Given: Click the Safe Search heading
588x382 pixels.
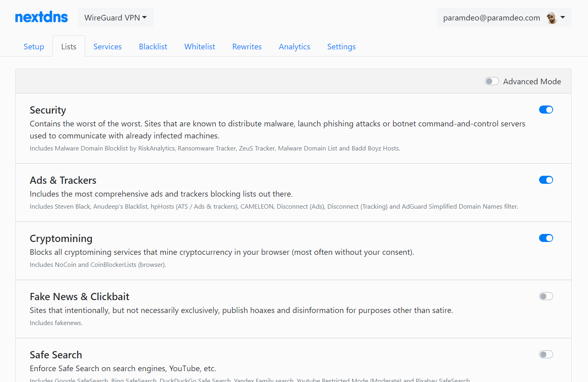Looking at the screenshot, I should pos(56,355).
